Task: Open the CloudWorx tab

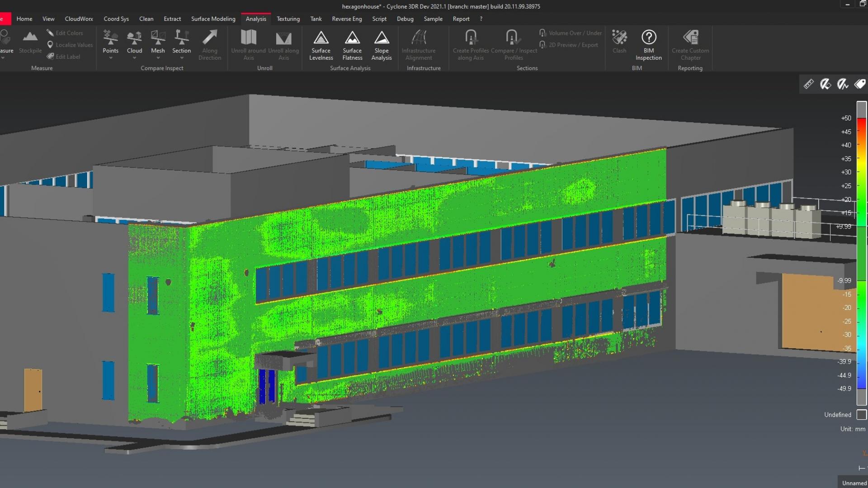Action: pyautogui.click(x=79, y=19)
